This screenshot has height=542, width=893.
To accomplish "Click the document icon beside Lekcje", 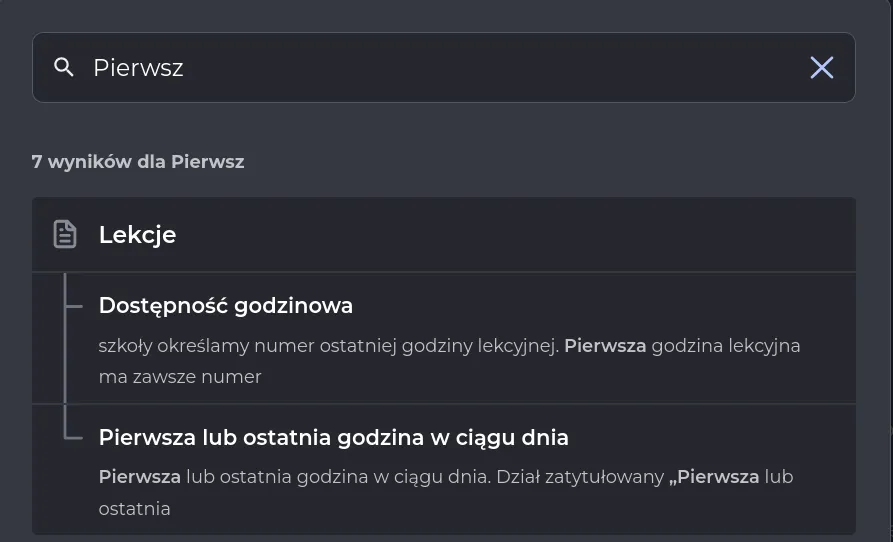I will 65,235.
